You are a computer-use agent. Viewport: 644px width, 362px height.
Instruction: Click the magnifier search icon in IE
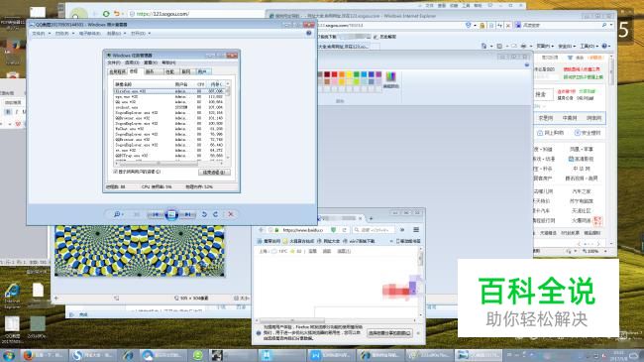pyautogui.click(x=604, y=26)
